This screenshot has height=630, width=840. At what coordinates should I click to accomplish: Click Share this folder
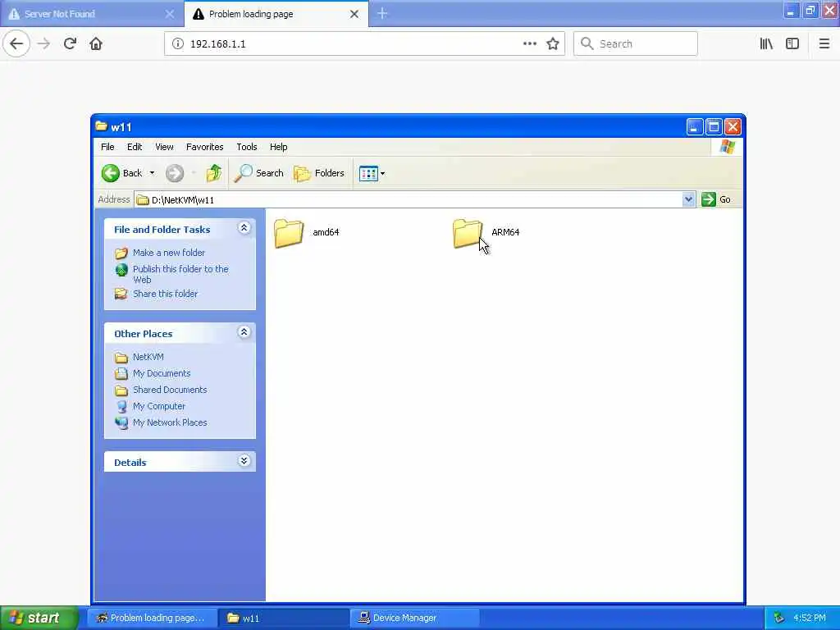click(165, 294)
